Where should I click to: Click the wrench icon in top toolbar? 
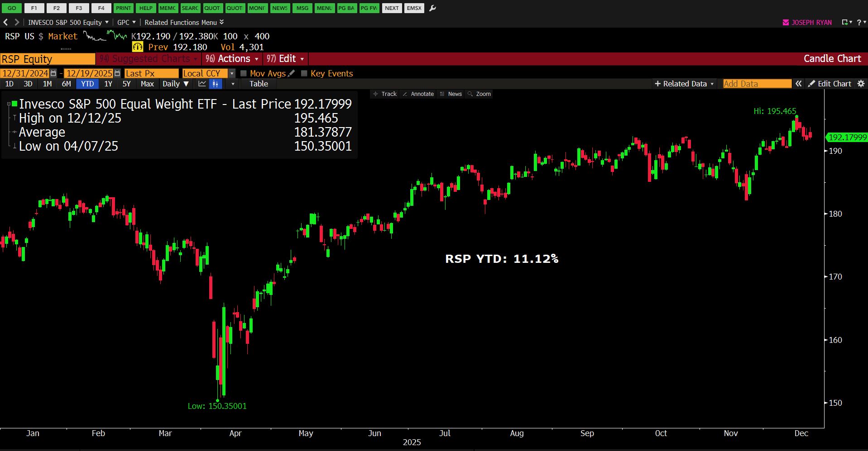point(432,8)
